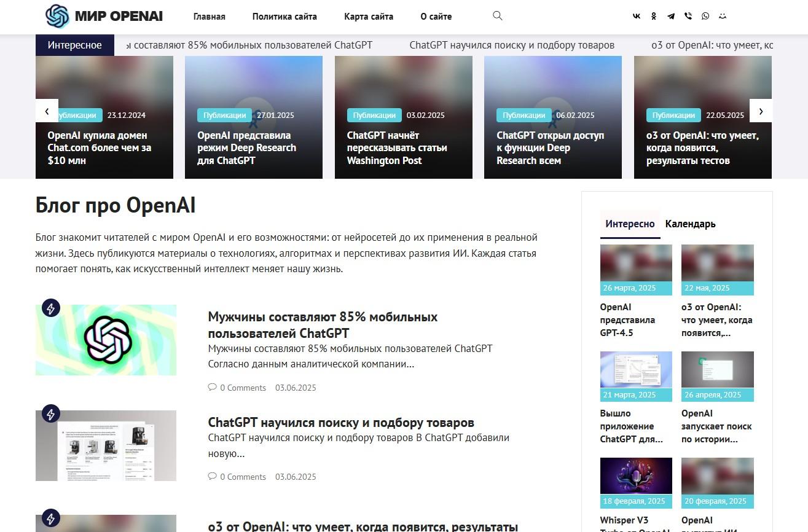Click lightning badge on the Мужчины post thumbnail

click(51, 308)
